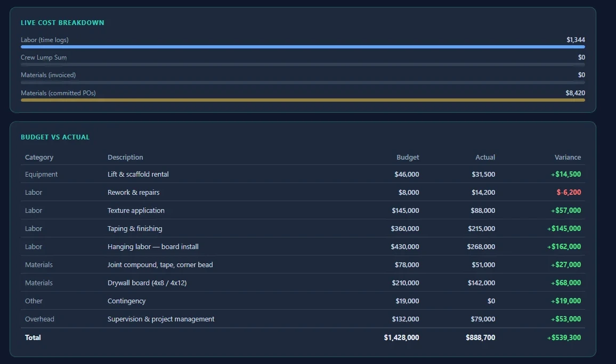Select the Lift & scaffold rental row description

(138, 174)
